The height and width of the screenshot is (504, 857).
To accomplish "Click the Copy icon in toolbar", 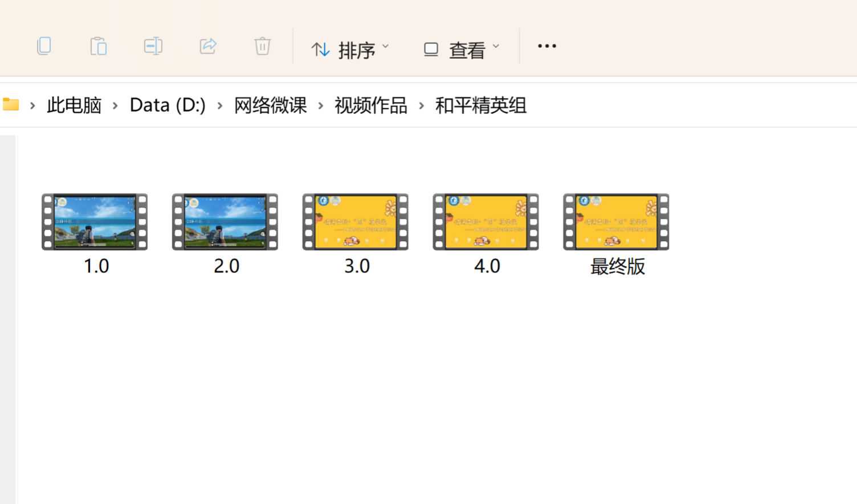I will coord(44,46).
